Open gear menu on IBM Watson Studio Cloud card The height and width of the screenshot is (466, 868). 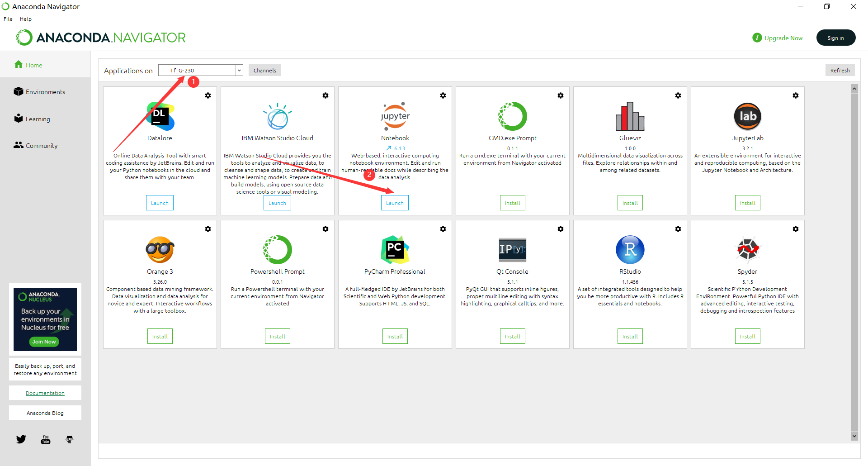pyautogui.click(x=325, y=95)
